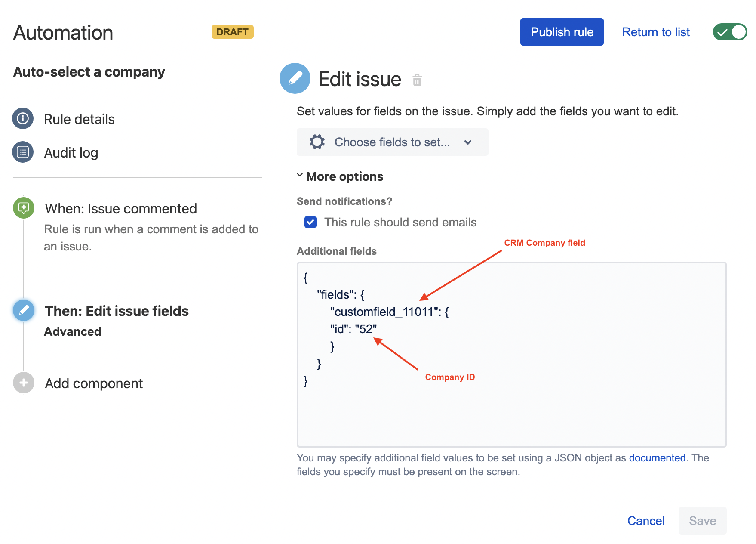Click the Audit log list icon
Image resolution: width=756 pixels, height=544 pixels.
tap(23, 152)
